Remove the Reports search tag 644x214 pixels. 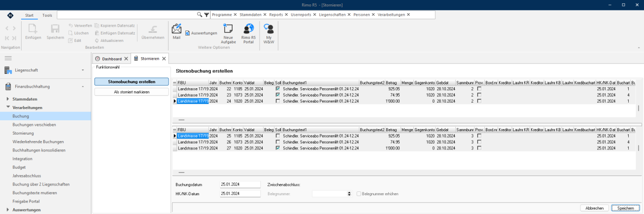click(286, 15)
